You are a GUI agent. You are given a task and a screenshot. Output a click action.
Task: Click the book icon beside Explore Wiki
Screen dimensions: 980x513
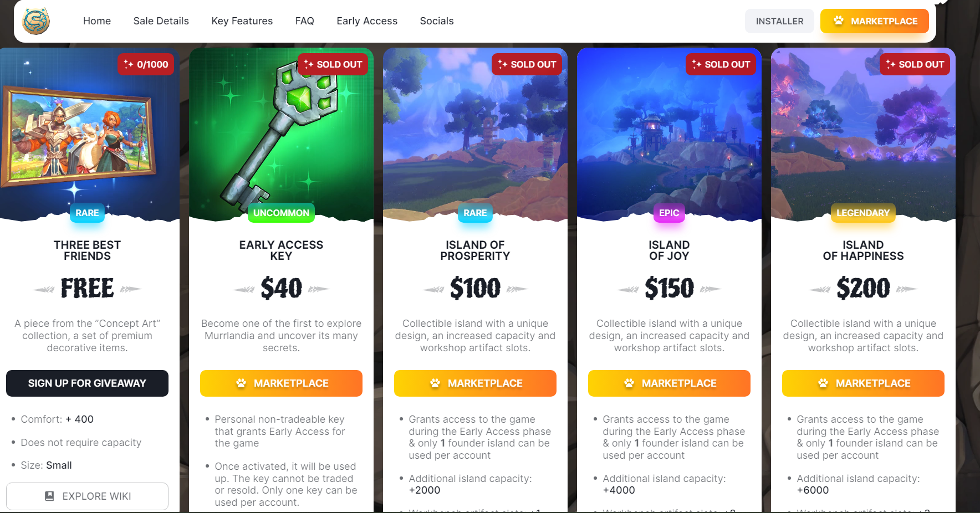[x=49, y=496]
